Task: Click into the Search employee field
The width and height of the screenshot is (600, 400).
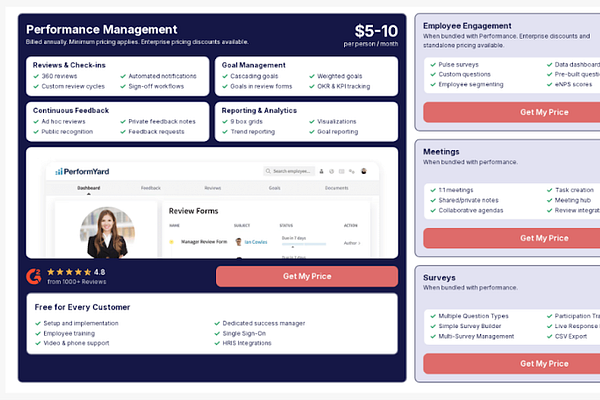Action: pyautogui.click(x=289, y=171)
